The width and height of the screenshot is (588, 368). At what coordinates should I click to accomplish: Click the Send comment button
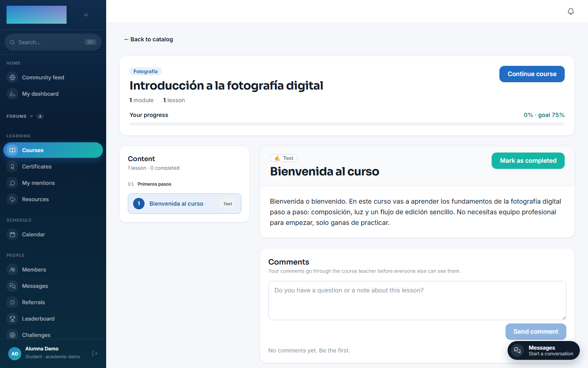[536, 332]
